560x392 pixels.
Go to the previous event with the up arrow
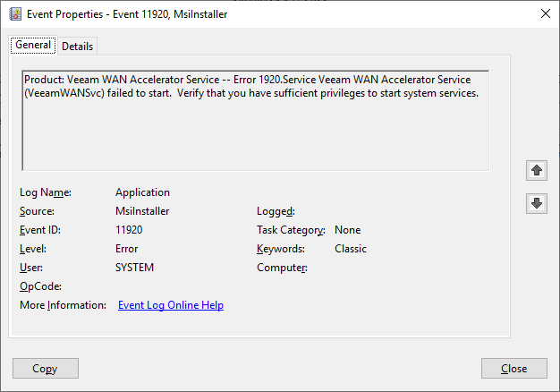(x=537, y=170)
